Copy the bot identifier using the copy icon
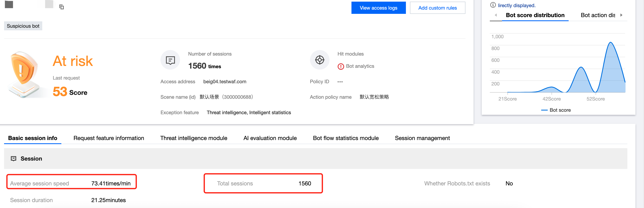The width and height of the screenshot is (644, 208). coord(62,7)
